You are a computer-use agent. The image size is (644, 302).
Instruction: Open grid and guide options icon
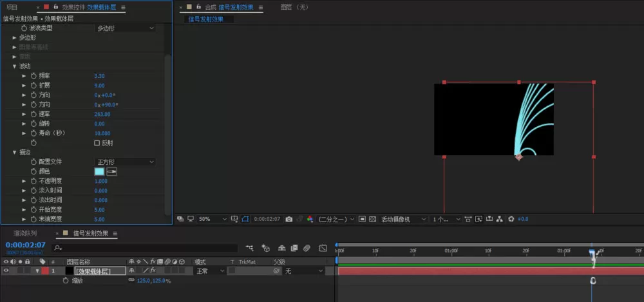(x=234, y=220)
